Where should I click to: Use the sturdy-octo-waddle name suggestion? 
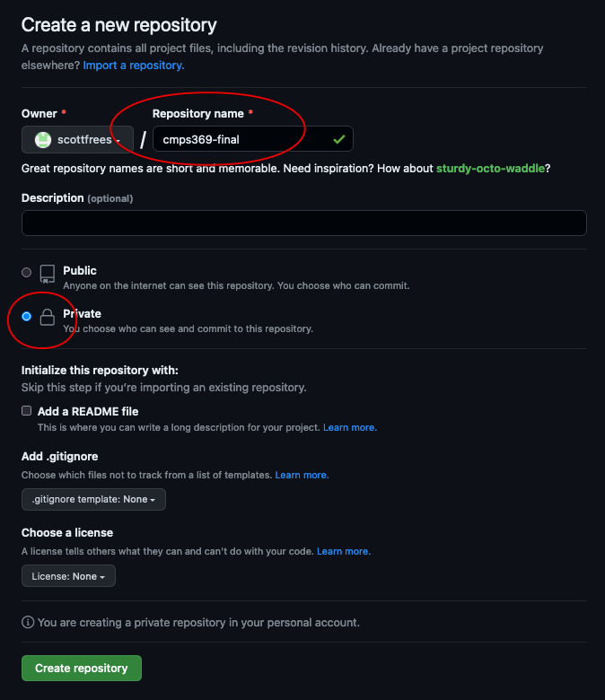[492, 169]
